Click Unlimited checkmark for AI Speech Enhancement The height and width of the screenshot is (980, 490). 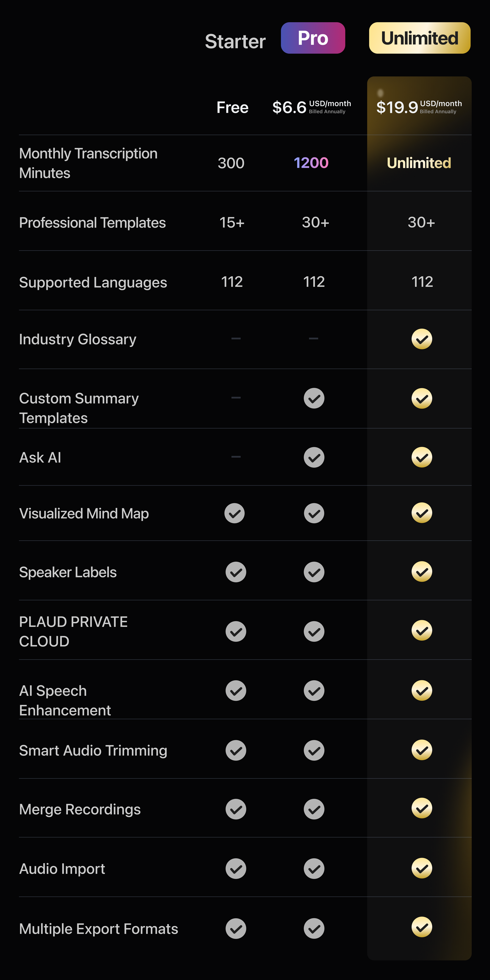(422, 690)
